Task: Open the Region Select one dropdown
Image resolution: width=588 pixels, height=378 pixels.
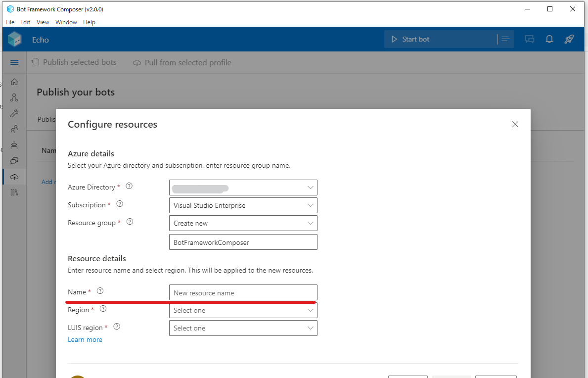Action: 243,310
